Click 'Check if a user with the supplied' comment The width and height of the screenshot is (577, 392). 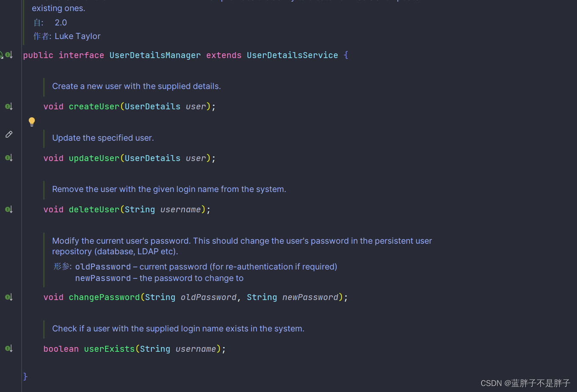coord(178,328)
